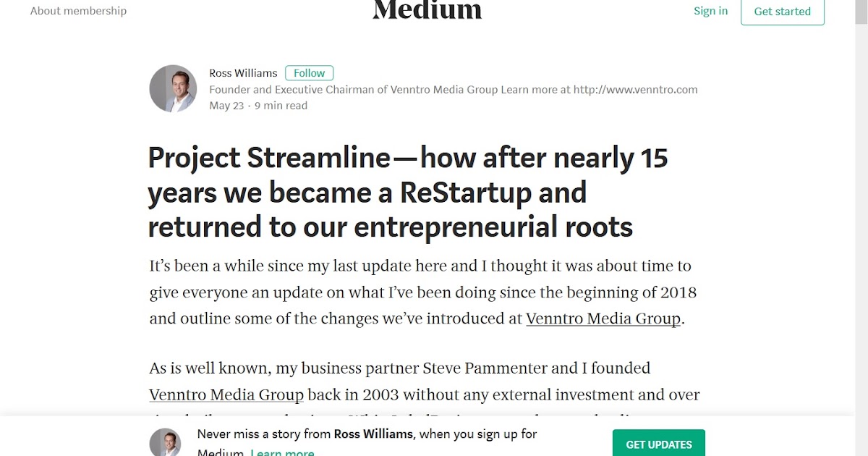Click the Project Streamline article headline
Screen dimensions: 868x456
pyautogui.click(x=408, y=192)
